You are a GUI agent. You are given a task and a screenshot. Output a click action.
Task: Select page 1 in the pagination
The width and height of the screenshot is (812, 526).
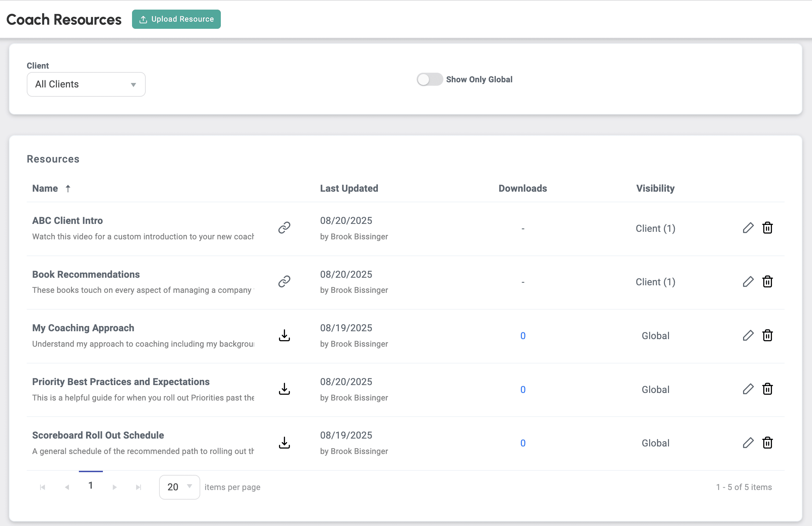tap(91, 486)
